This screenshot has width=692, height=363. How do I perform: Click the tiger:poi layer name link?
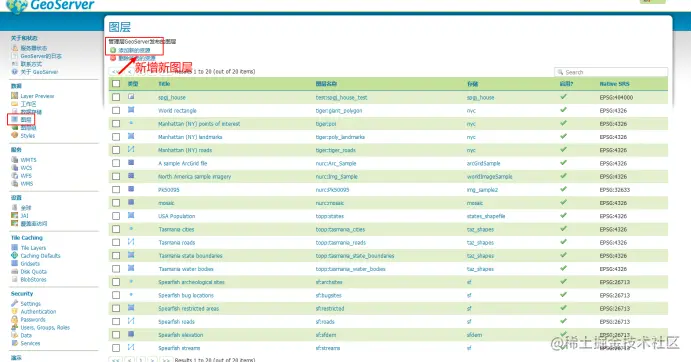(x=326, y=124)
